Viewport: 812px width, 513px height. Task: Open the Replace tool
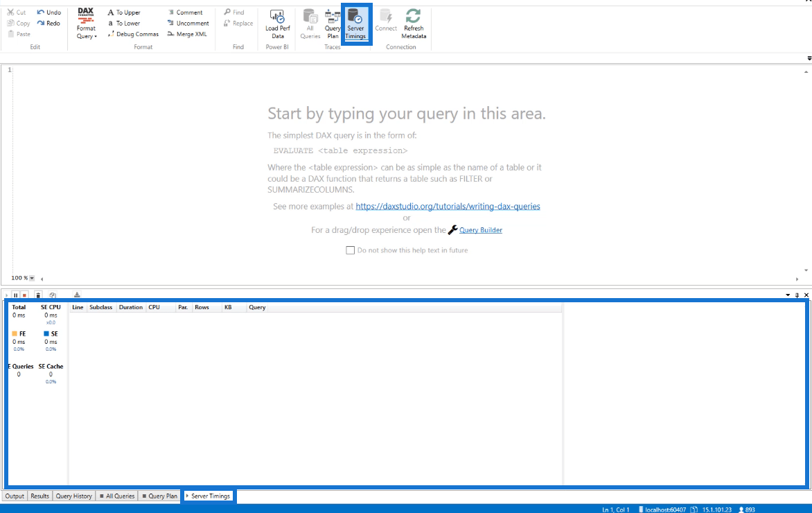238,23
